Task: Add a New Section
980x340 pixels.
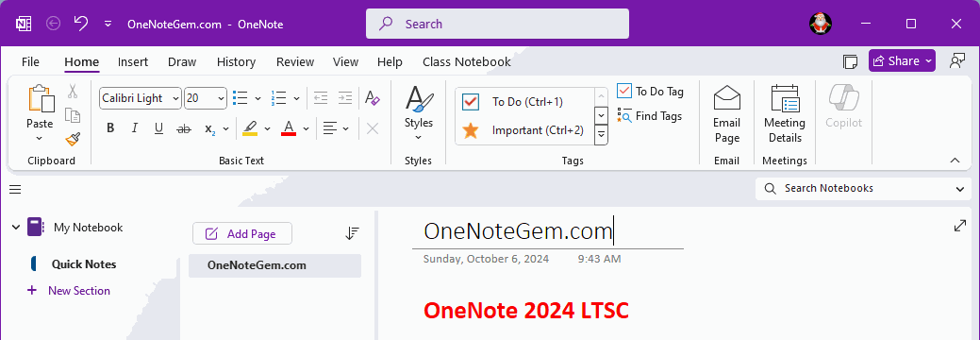Action: [69, 291]
